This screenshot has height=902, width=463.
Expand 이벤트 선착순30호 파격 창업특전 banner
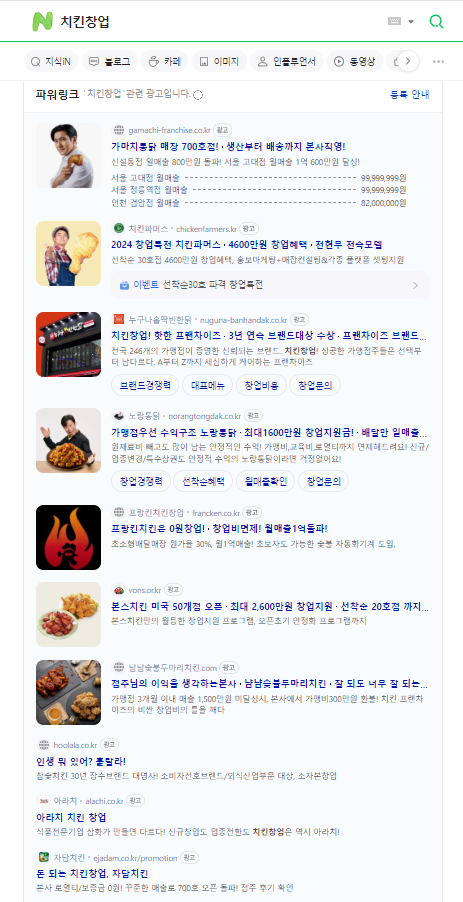point(270,285)
